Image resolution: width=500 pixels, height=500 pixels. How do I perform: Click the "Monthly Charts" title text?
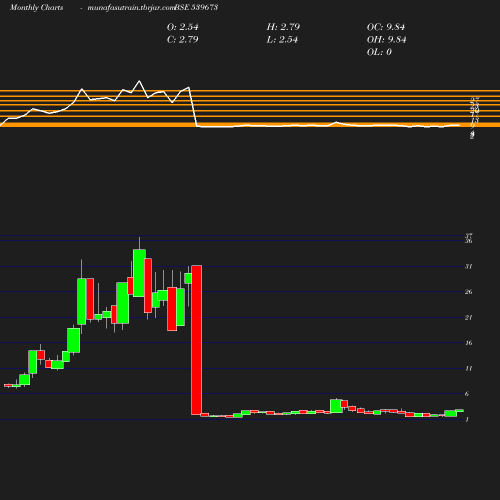click(x=36, y=7)
